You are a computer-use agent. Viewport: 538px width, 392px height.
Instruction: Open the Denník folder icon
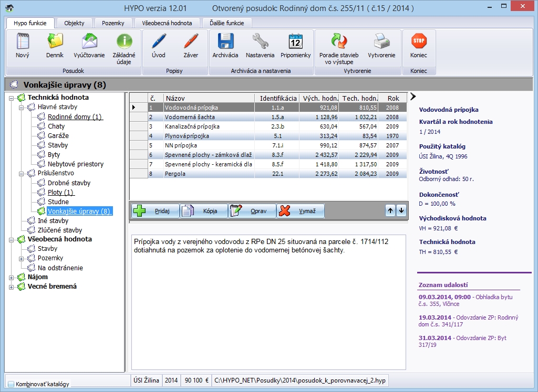click(55, 41)
